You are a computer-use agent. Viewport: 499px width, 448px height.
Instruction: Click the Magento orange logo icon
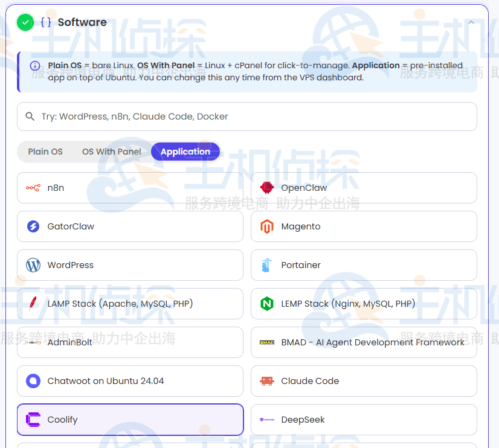[266, 226]
